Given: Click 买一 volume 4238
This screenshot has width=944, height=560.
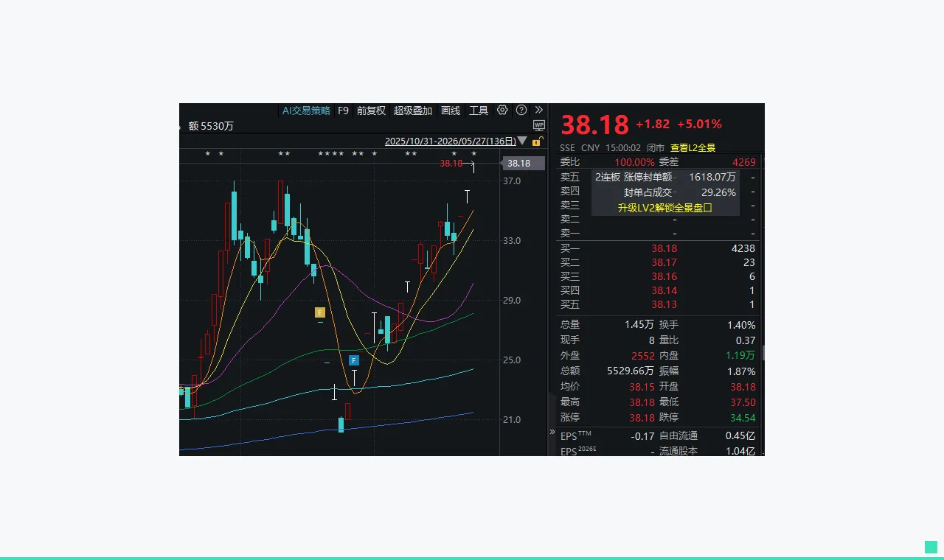Looking at the screenshot, I should pyautogui.click(x=743, y=249).
